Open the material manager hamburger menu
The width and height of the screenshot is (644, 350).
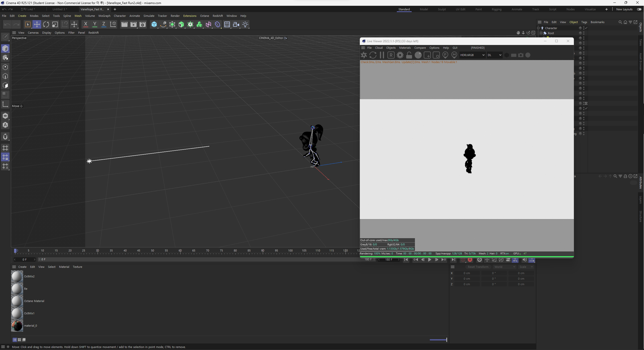coord(14,267)
